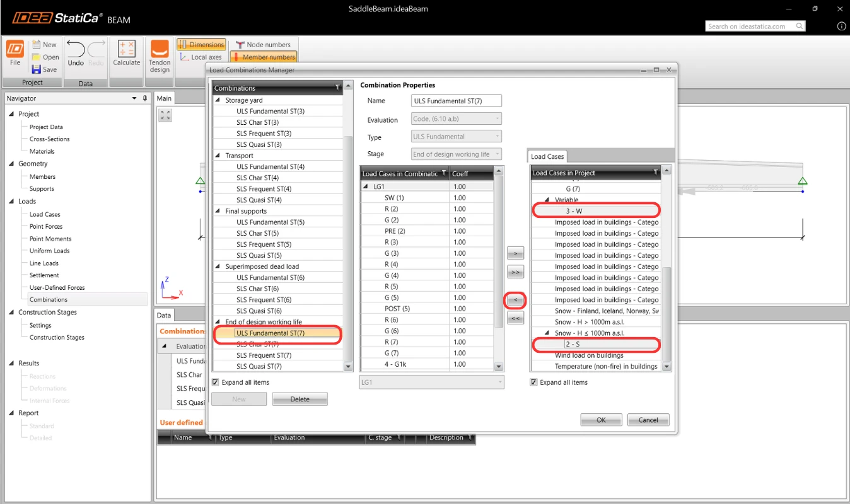
Task: Remove all load cases with << button
Action: click(x=515, y=319)
